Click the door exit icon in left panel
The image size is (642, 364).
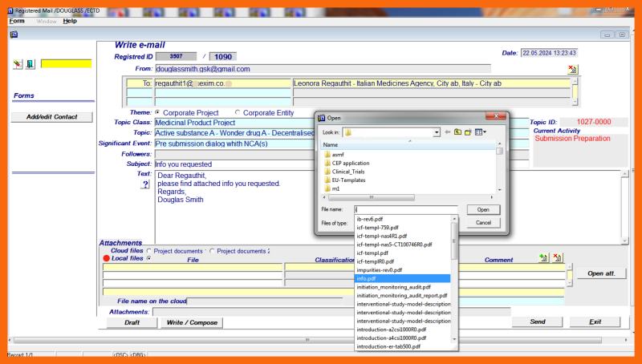tap(30, 64)
